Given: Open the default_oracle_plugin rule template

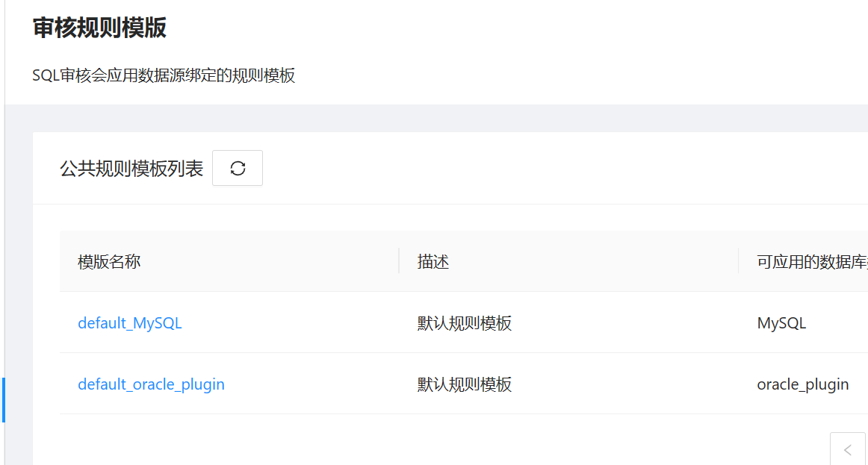Looking at the screenshot, I should tap(151, 384).
